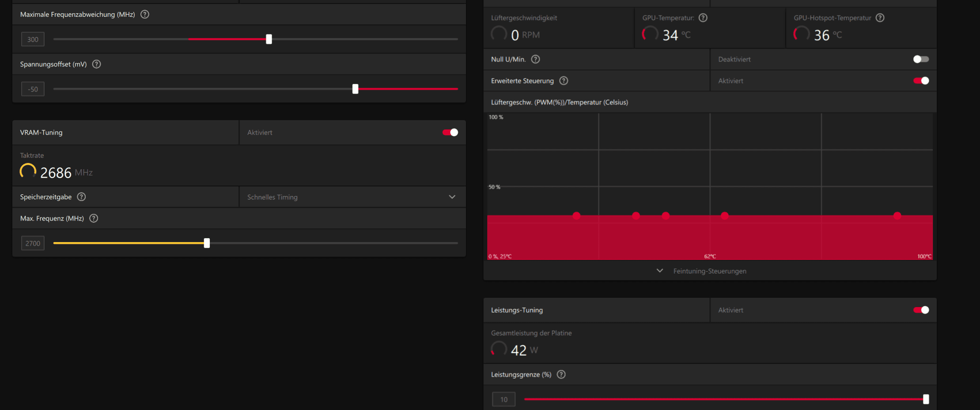Expand Feintuning-Steuerungen
Image resolution: width=980 pixels, height=410 pixels.
point(710,271)
